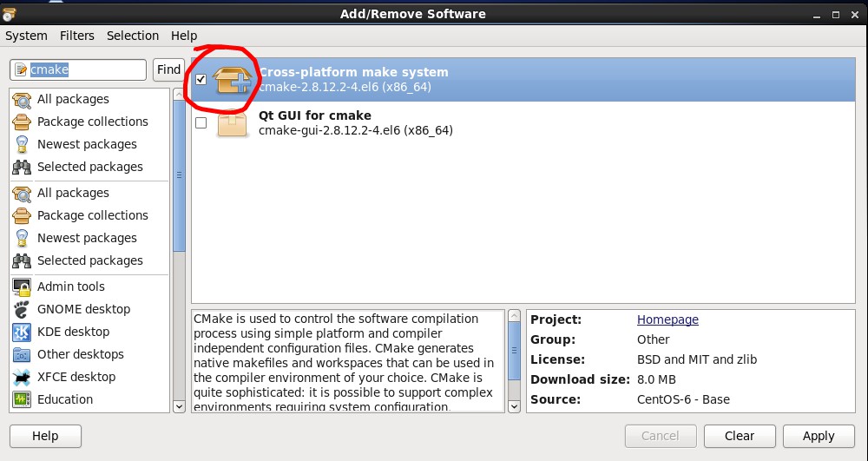The height and width of the screenshot is (461, 868).
Task: Click the Admin tools group icon
Action: (22, 286)
